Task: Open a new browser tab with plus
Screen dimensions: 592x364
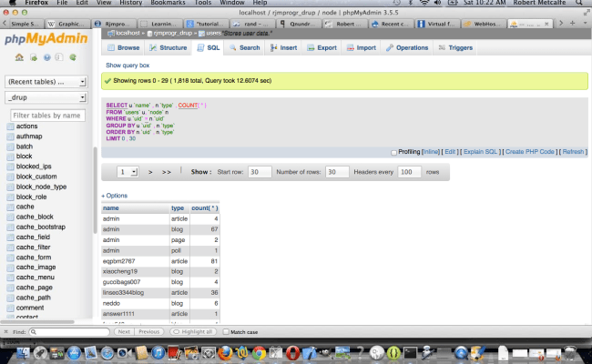Action: (x=572, y=24)
